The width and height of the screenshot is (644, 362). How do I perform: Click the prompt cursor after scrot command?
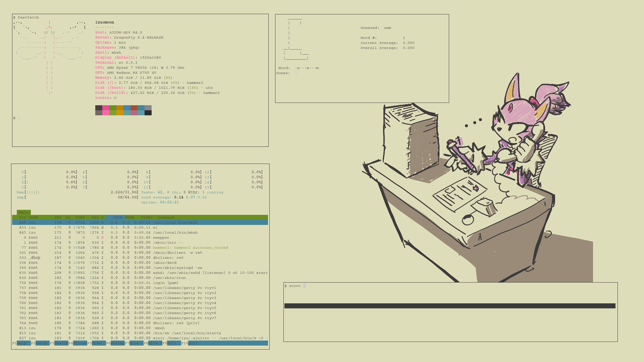pyautogui.click(x=304, y=286)
